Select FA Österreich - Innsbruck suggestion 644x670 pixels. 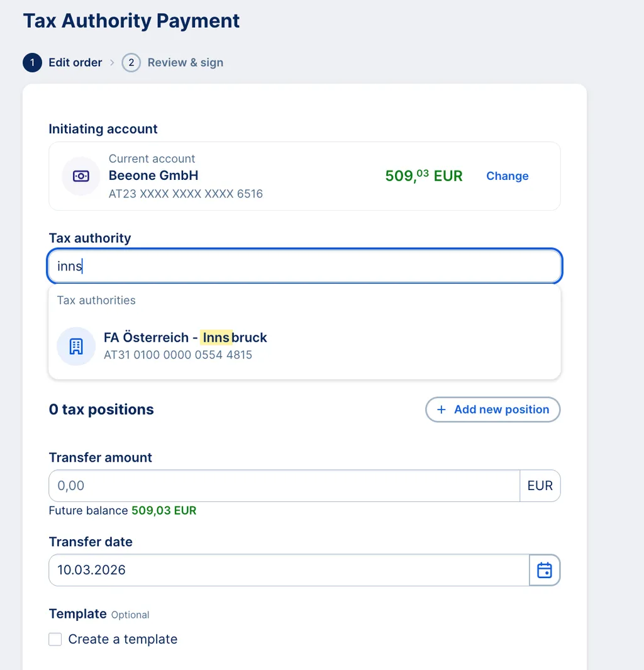coord(304,346)
